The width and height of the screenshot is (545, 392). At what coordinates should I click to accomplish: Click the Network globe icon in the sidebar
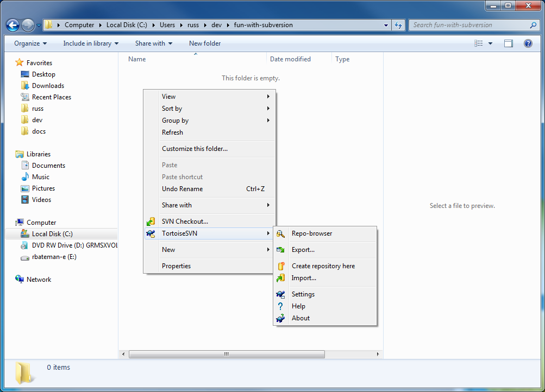(20, 280)
